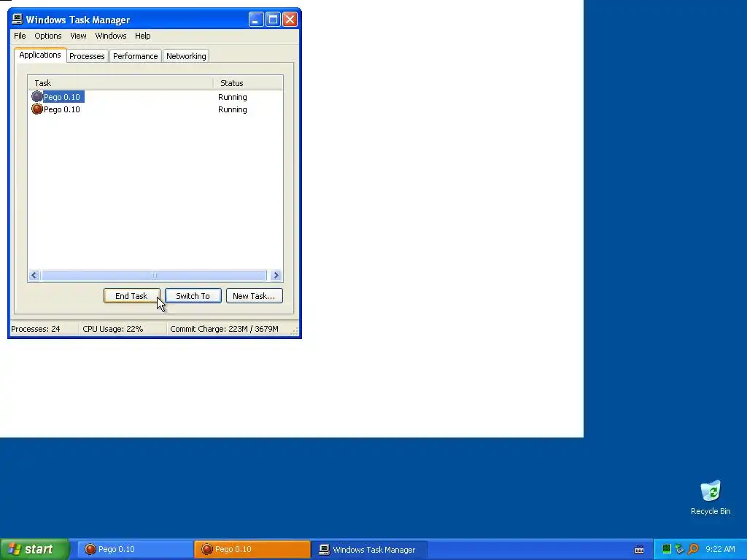Open the File menu in Task Manager

coord(20,36)
